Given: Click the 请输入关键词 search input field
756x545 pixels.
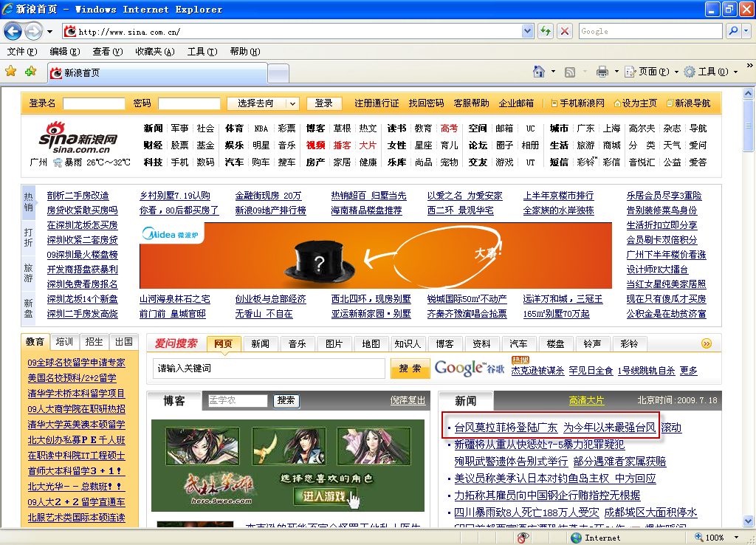Looking at the screenshot, I should [269, 368].
